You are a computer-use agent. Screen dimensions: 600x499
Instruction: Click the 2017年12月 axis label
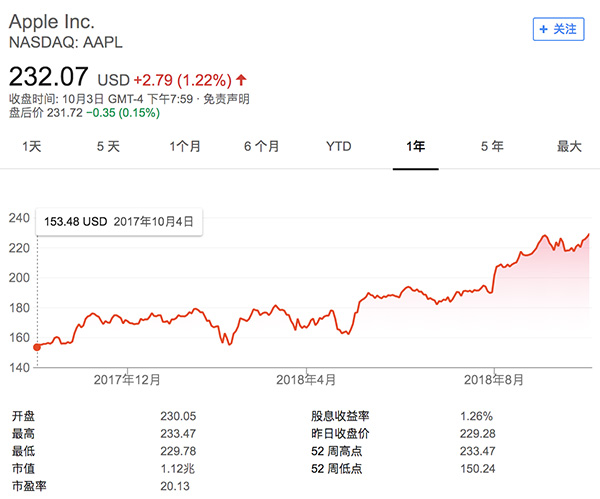pyautogui.click(x=127, y=380)
